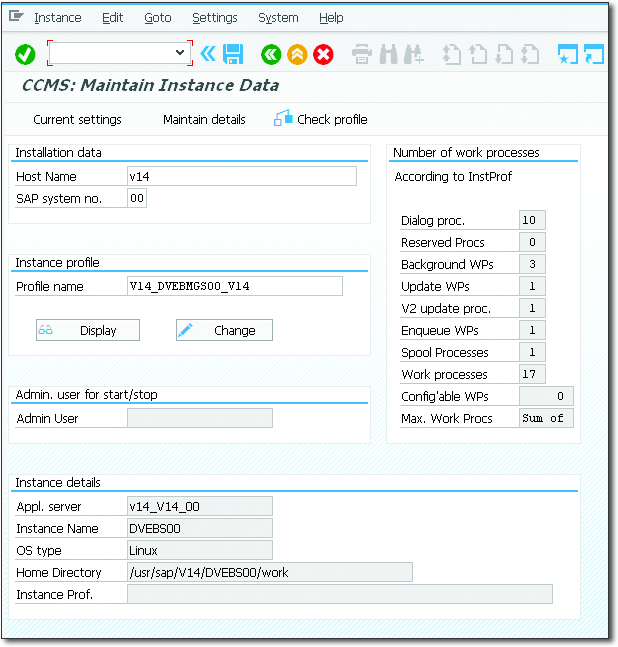Click the Next Page icon

pyautogui.click(x=504, y=54)
